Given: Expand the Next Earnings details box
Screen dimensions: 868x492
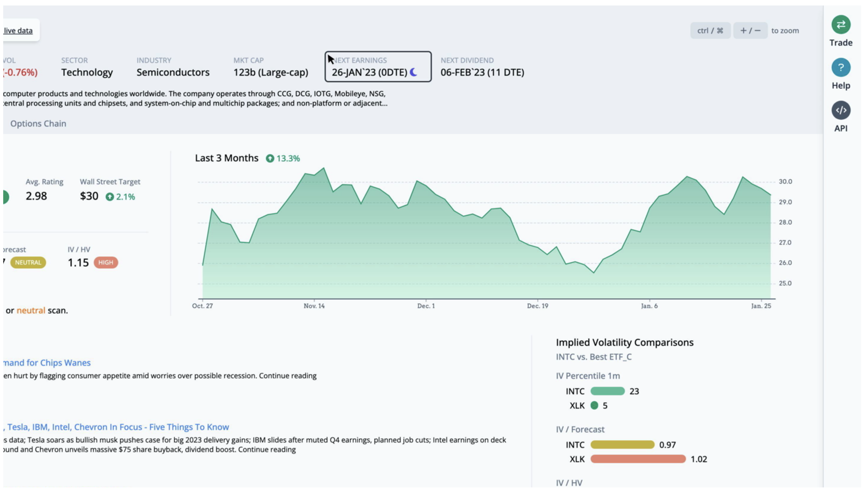Looking at the screenshot, I should pyautogui.click(x=379, y=66).
